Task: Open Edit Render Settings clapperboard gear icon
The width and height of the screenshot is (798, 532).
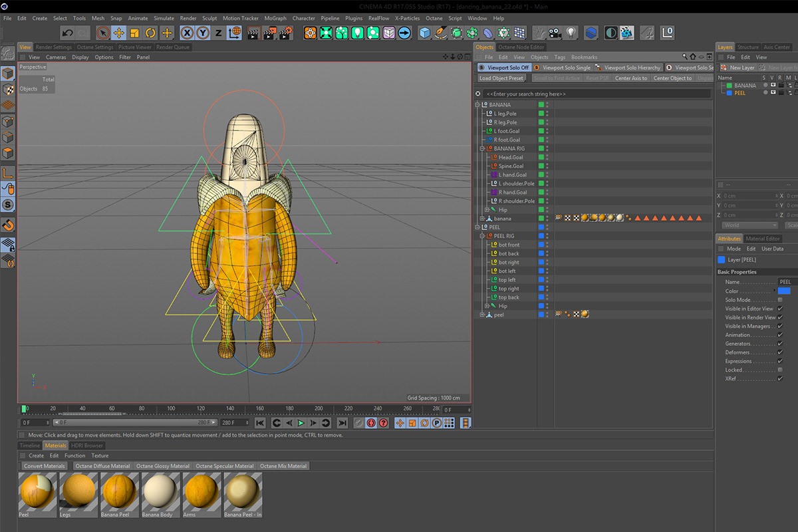Action: click(287, 33)
